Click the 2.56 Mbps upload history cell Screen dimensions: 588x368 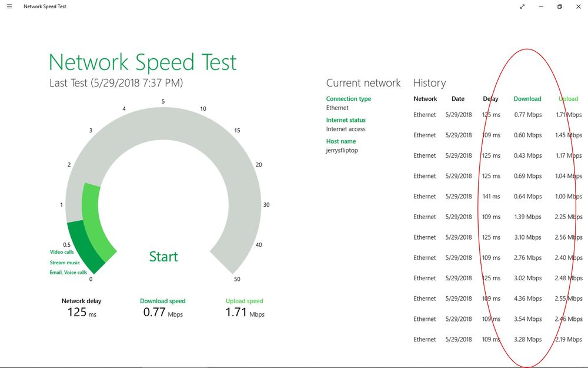coord(569,237)
